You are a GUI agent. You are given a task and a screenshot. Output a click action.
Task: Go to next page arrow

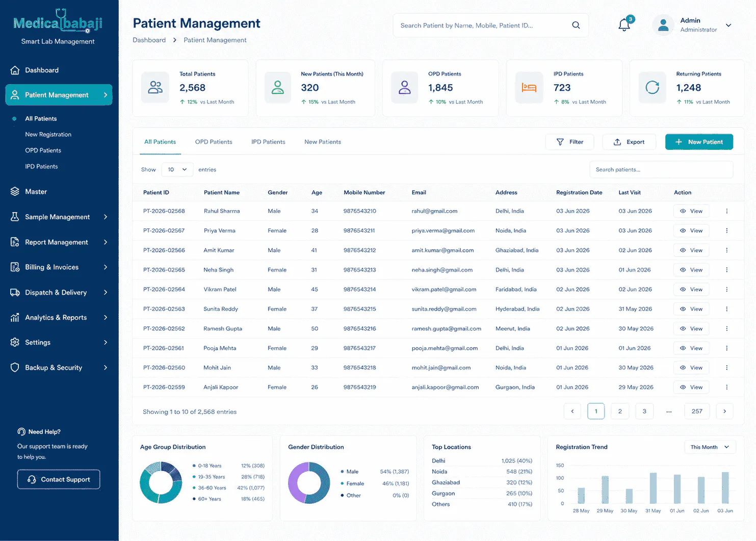pos(724,411)
